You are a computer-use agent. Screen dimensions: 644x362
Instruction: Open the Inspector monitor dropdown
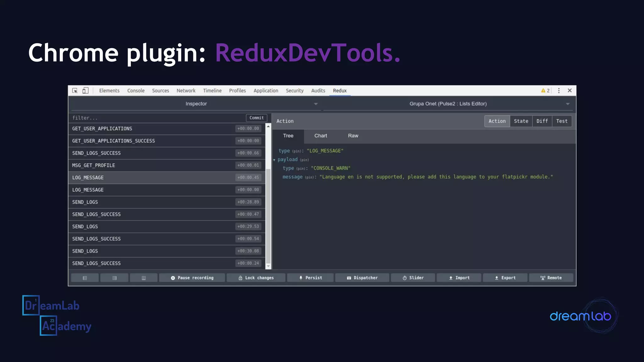pyautogui.click(x=196, y=104)
